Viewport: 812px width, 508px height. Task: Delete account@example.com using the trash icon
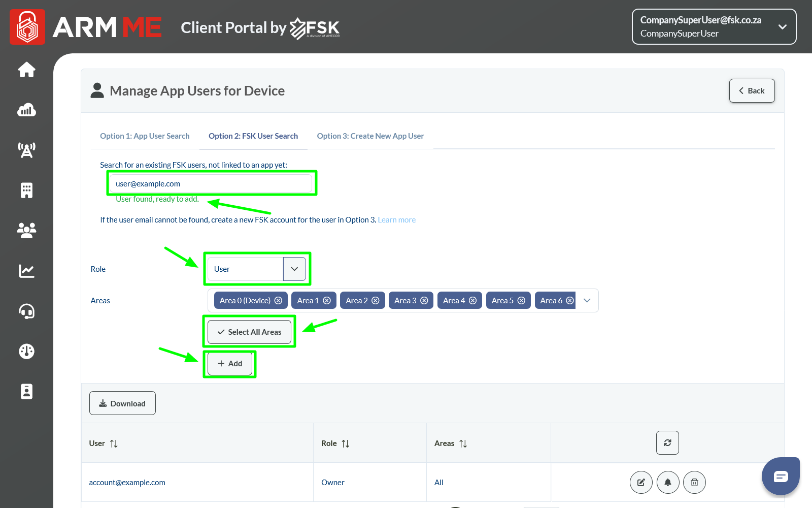click(x=694, y=483)
